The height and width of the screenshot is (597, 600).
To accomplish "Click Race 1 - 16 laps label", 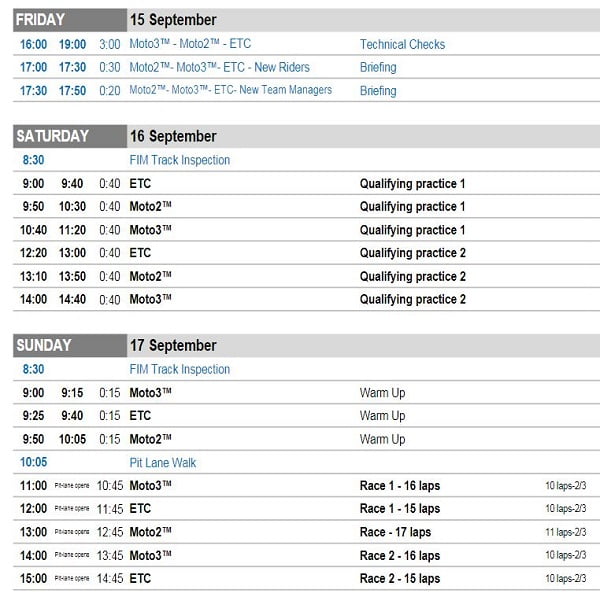I will pyautogui.click(x=399, y=486).
